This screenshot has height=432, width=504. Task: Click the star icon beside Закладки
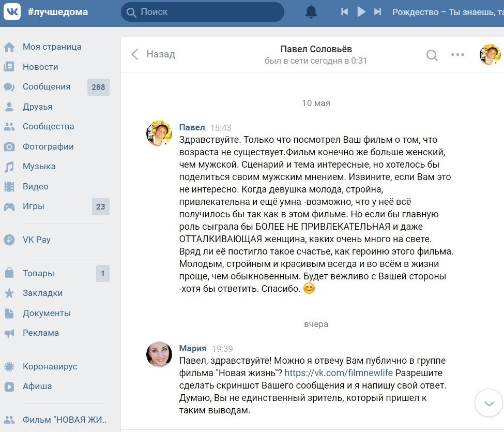click(x=9, y=293)
